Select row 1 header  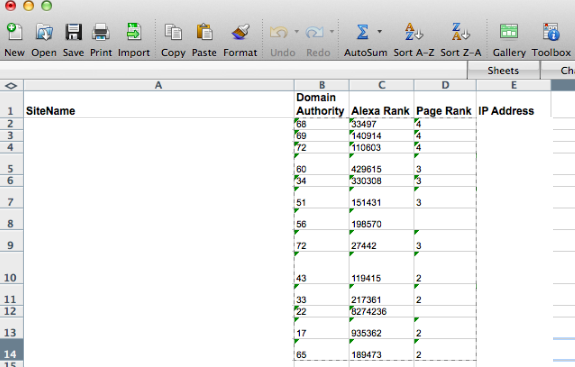[x=11, y=104]
